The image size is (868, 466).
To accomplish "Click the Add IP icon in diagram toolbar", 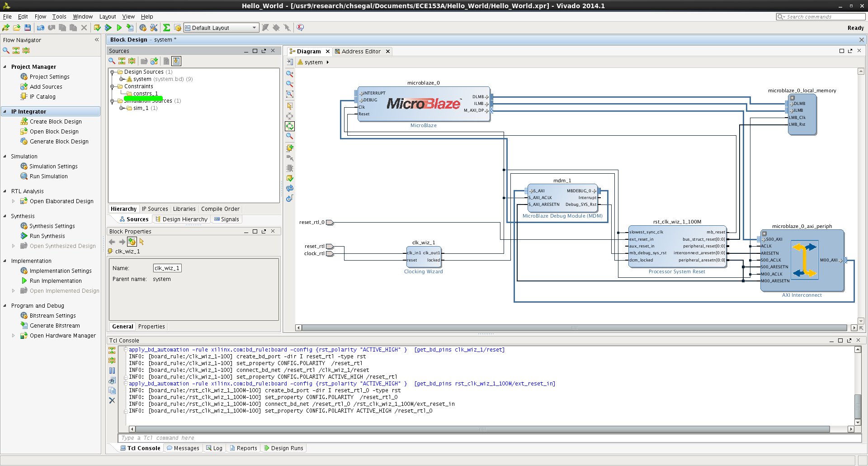I will point(290,148).
